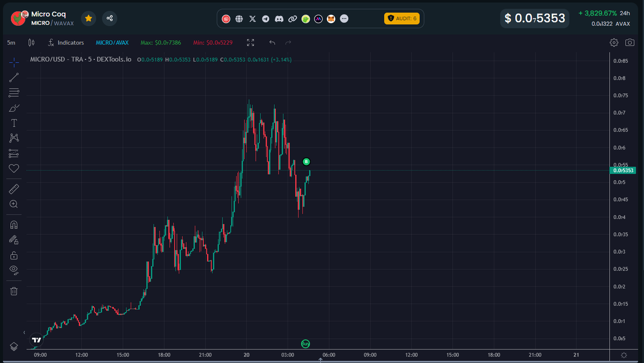
Task: Open the zoom-in tool
Action: point(13,204)
